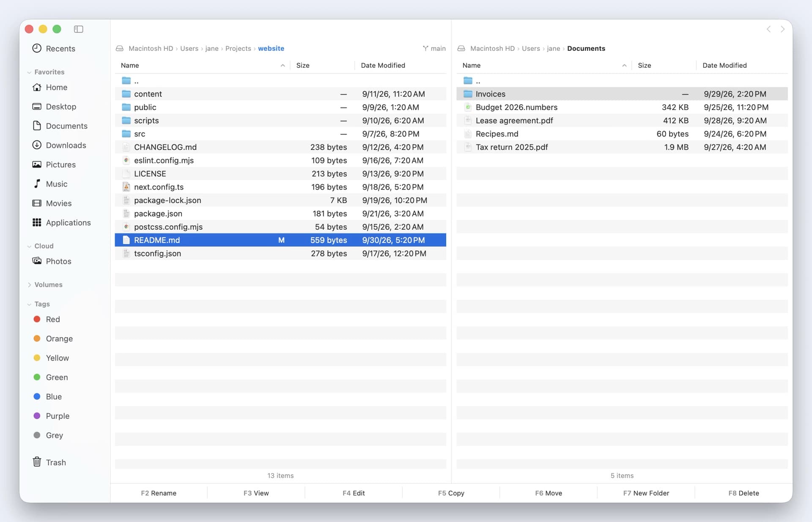The width and height of the screenshot is (812, 522).
Task: Click F7 New Folder button
Action: click(x=646, y=493)
